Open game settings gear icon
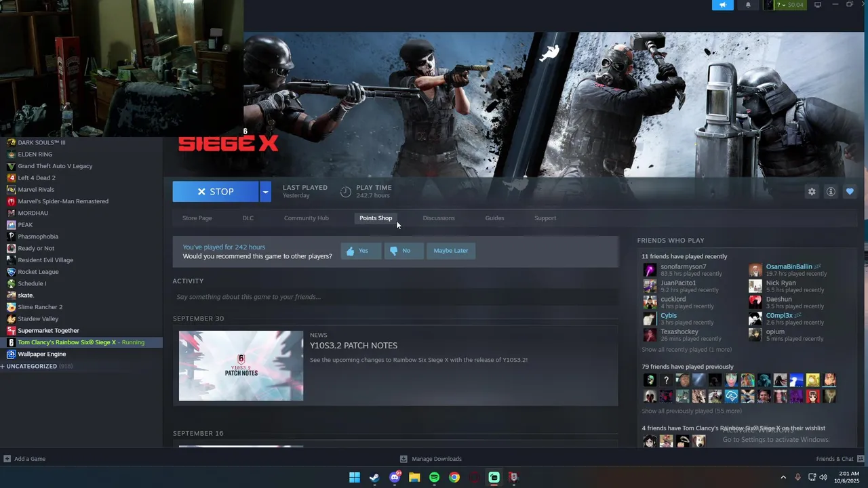This screenshot has width=868, height=488. click(x=812, y=192)
